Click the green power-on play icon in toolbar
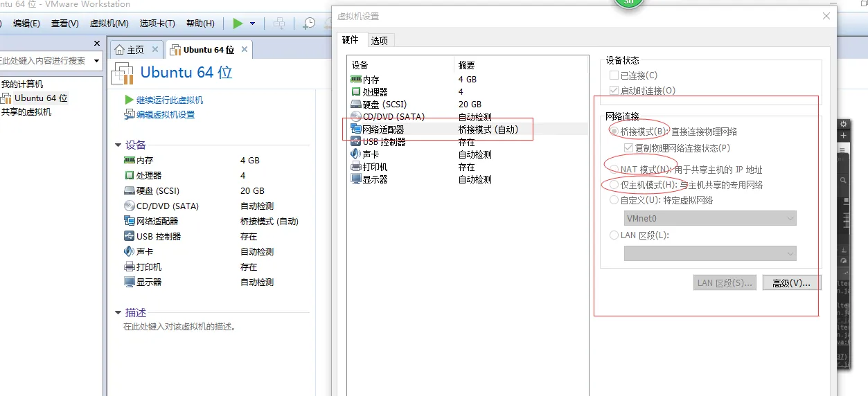This screenshot has width=868, height=396. click(238, 24)
